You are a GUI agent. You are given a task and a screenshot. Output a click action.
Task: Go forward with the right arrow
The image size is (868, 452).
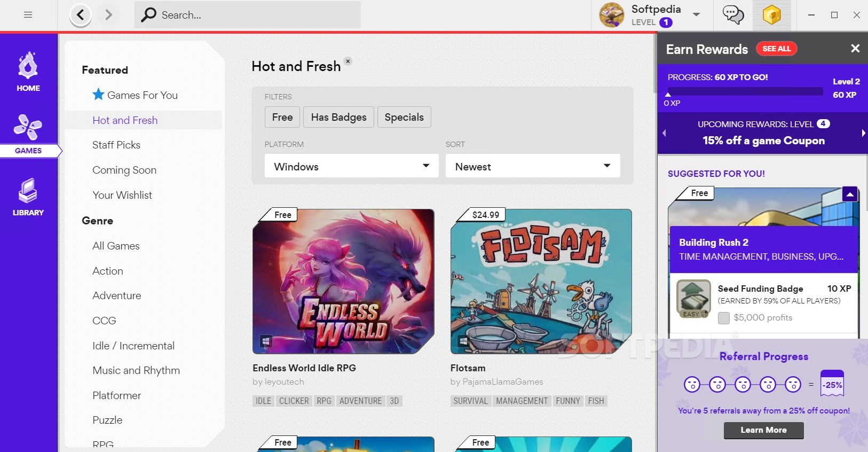coord(109,15)
